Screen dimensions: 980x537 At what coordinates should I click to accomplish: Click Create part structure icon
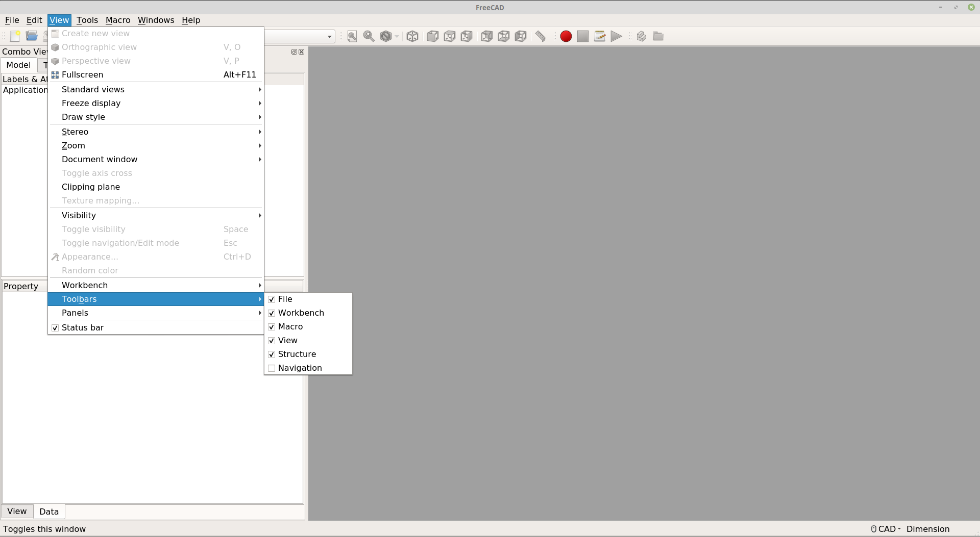pyautogui.click(x=642, y=36)
